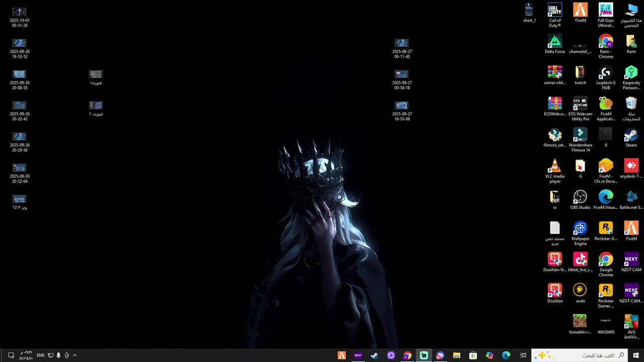Open the Steam desktop shortcut

[631, 138]
